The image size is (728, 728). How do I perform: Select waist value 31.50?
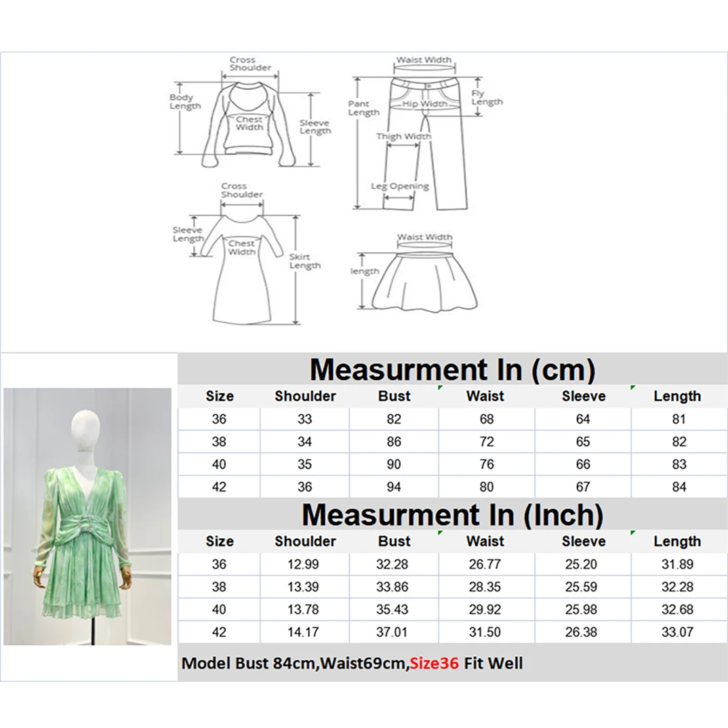485,632
